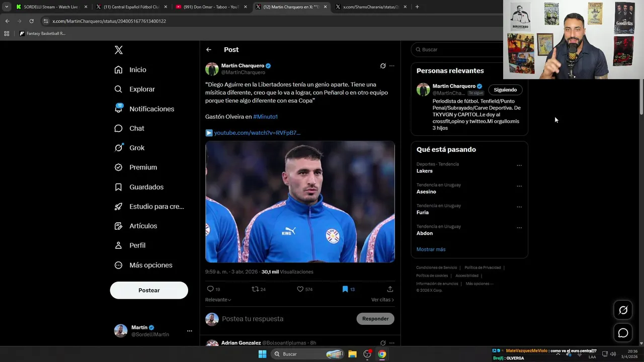Screen dimensions: 644x362
Task: Reload the page in browser toolbar
Action: pos(31,21)
